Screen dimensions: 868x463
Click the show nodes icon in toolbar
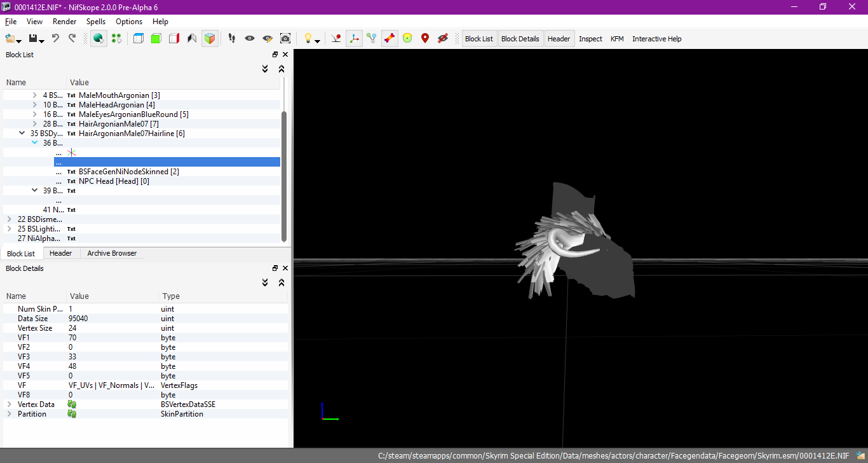pos(372,39)
